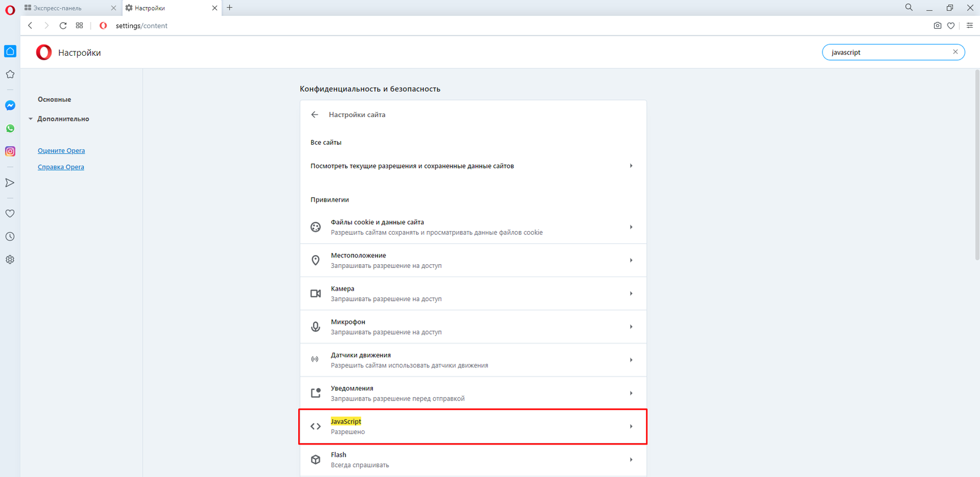Reload the current page

tap(63, 26)
